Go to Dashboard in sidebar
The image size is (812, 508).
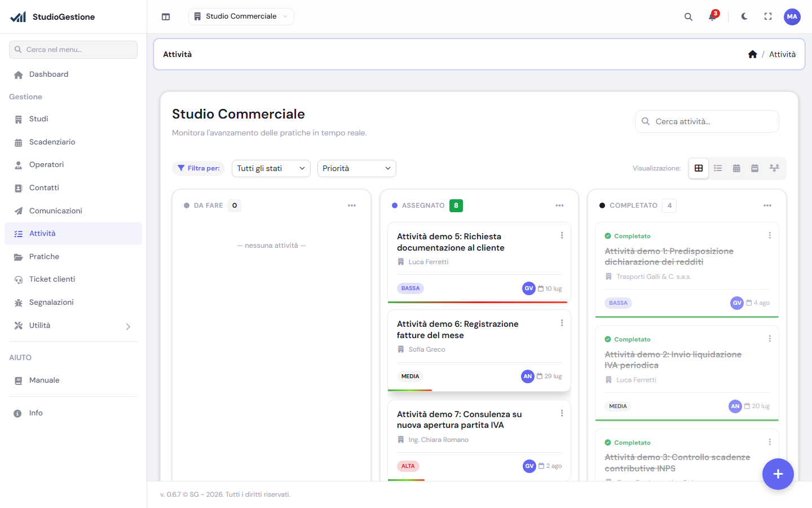(73, 75)
